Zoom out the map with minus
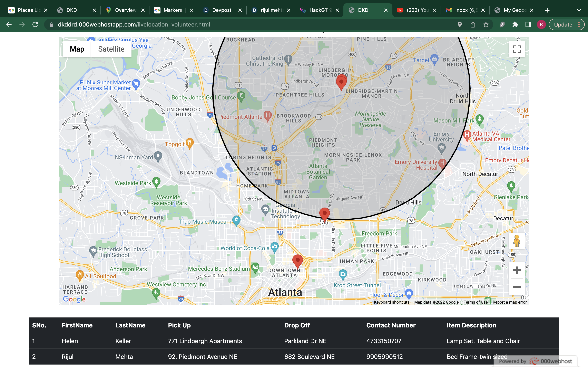 point(517,287)
